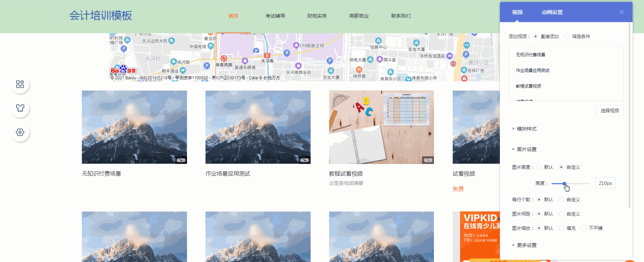Open the 财税实务 navigation item
The height and width of the screenshot is (262, 644).
pyautogui.click(x=317, y=16)
